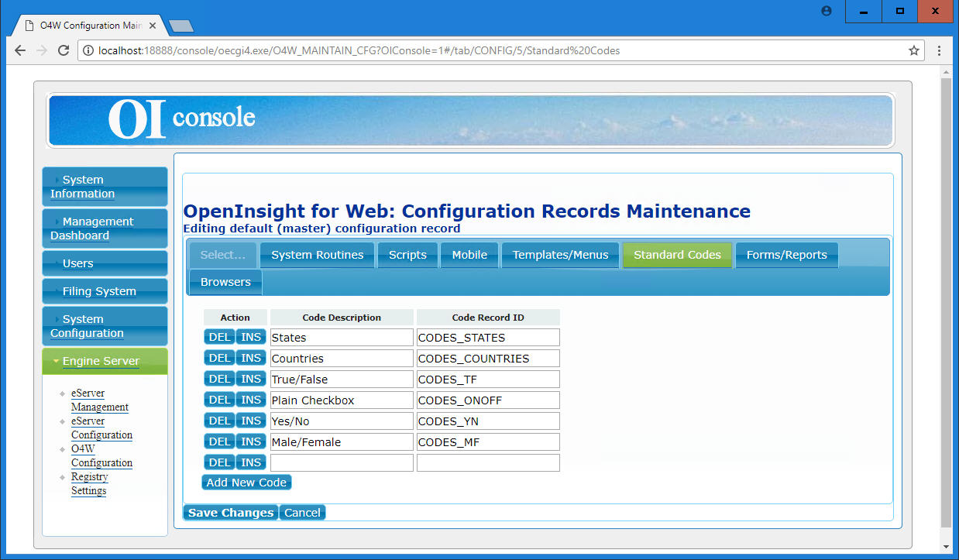959x560 pixels.
Task: Expand Users sidebar section
Action: coord(105,263)
